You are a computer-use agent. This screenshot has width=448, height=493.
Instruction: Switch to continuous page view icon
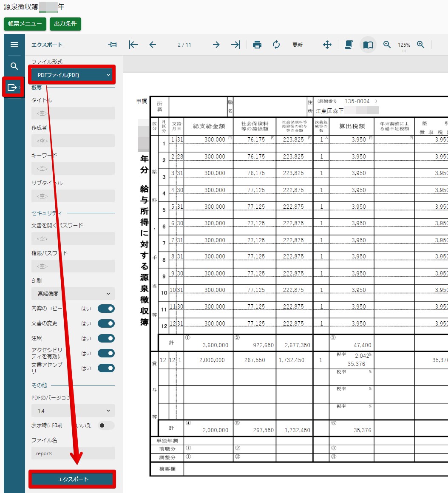(x=349, y=45)
